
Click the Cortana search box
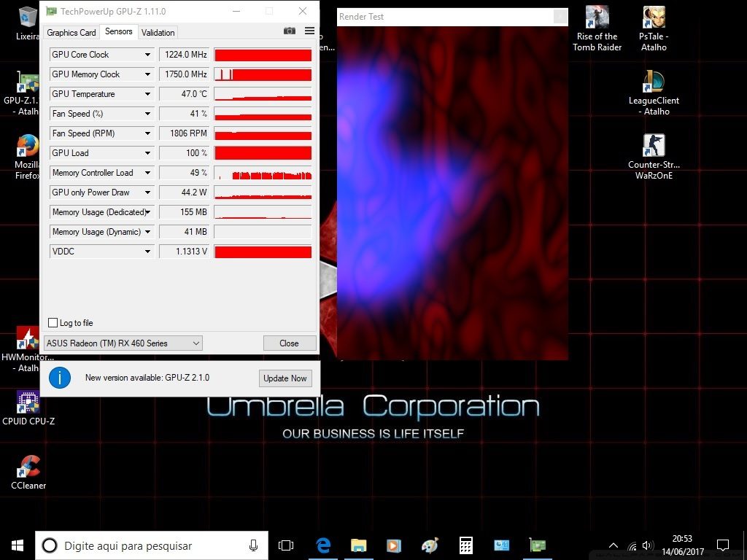(x=152, y=545)
